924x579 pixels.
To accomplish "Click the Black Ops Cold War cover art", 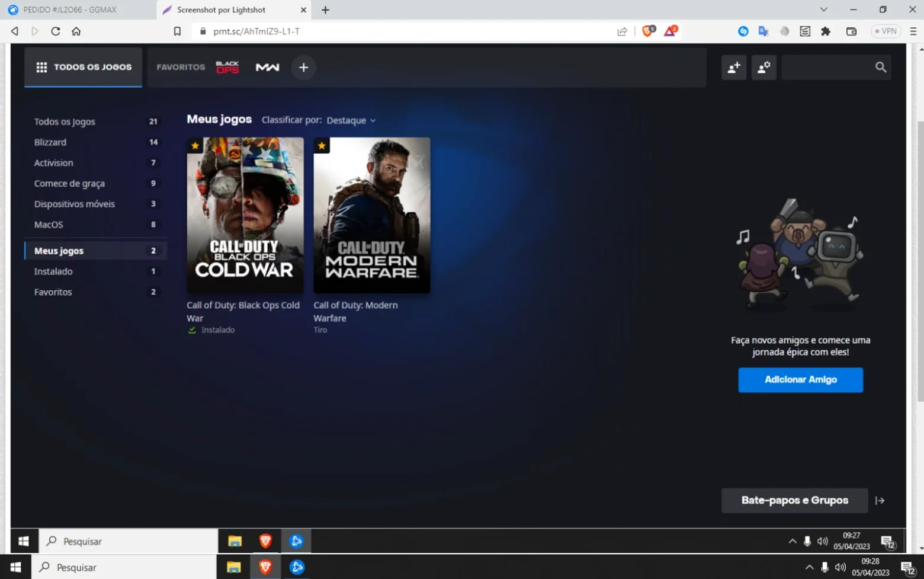I will pos(245,215).
